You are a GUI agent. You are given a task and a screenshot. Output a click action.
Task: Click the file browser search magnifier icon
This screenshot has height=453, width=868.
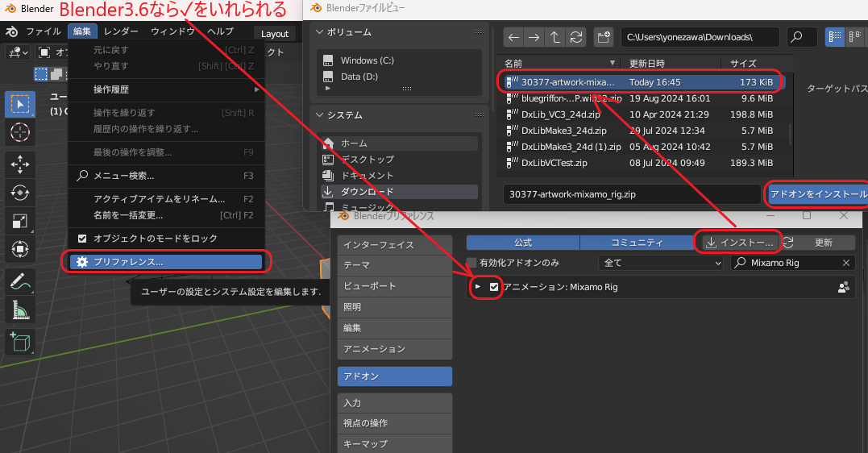(796, 37)
